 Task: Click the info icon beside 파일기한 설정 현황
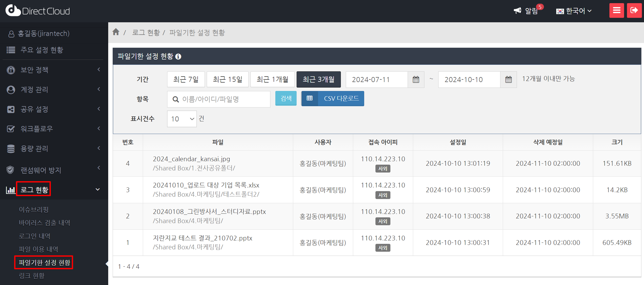tap(178, 57)
